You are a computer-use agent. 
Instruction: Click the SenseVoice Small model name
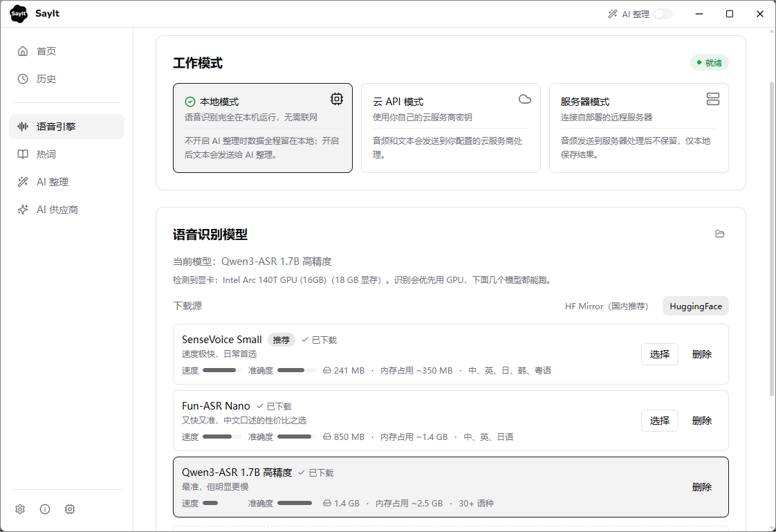(x=222, y=340)
